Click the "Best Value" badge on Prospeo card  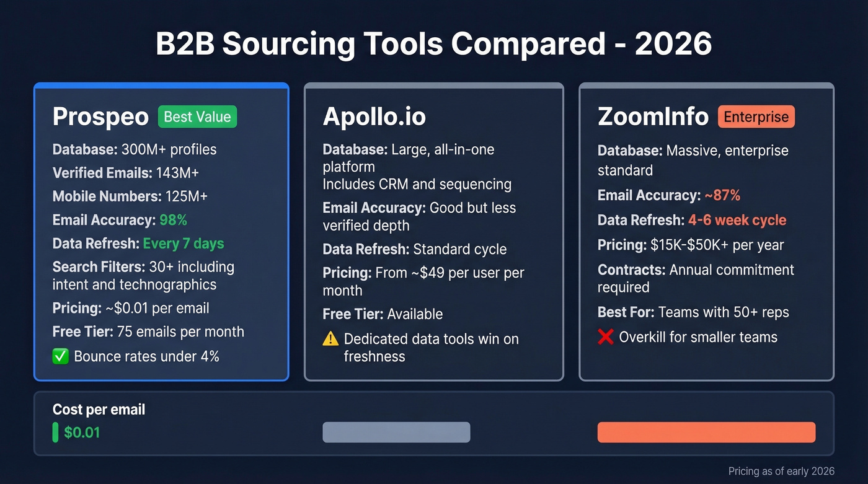click(x=197, y=117)
